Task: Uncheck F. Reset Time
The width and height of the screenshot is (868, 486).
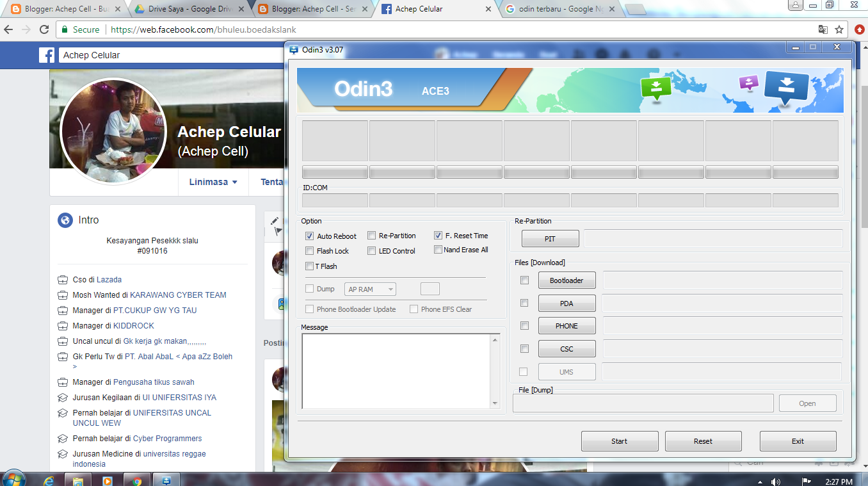Action: point(438,236)
